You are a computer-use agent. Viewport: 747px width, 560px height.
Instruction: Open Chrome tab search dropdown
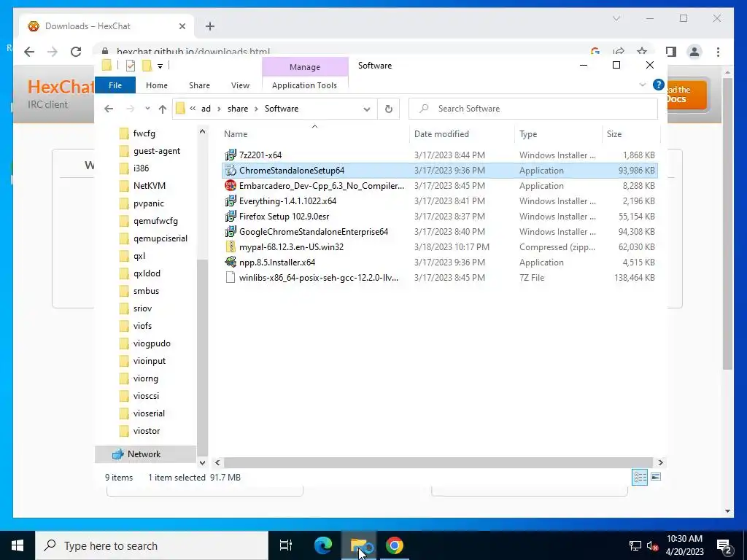(x=616, y=18)
